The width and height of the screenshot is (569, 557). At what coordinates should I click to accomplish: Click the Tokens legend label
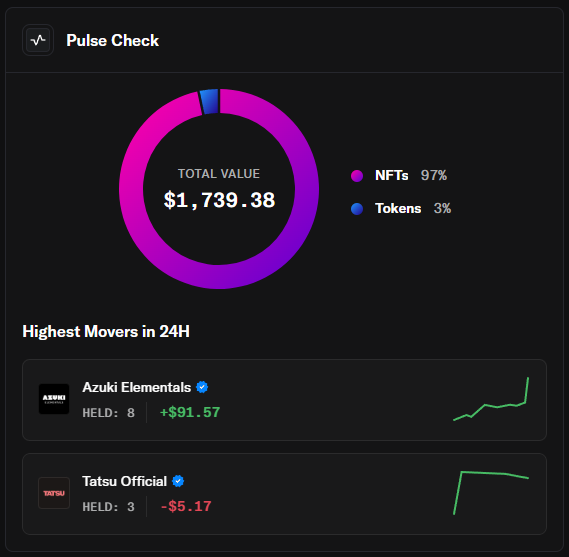click(x=398, y=209)
